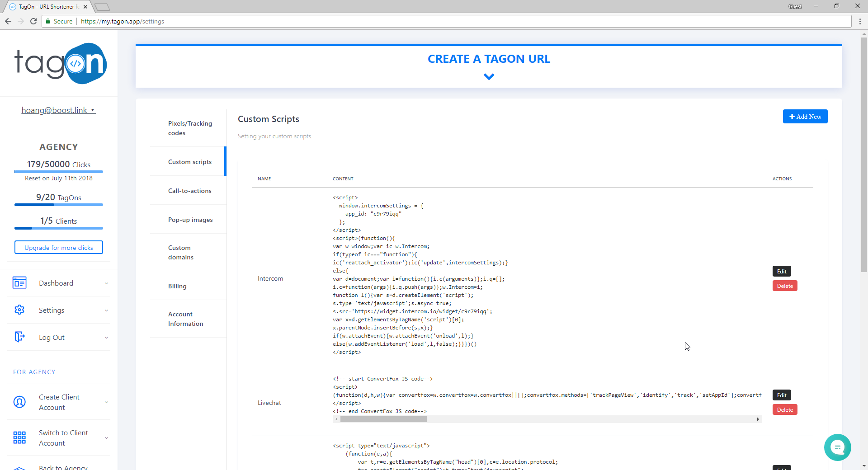
Task: Click the Clicks usage progress bar
Action: tap(59, 172)
